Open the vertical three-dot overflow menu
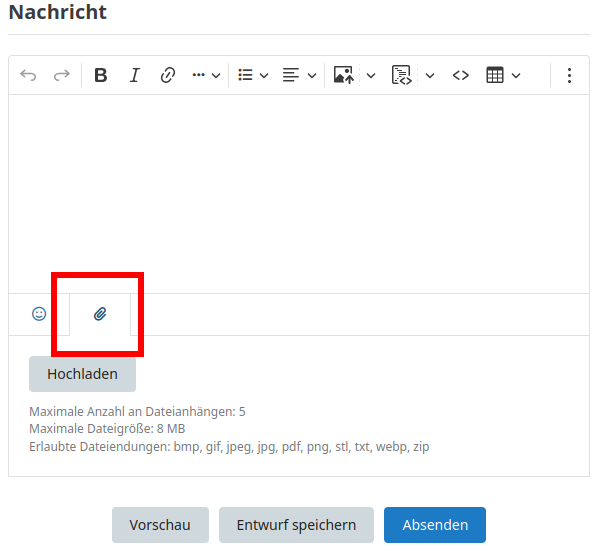This screenshot has height=551, width=600. click(x=569, y=75)
